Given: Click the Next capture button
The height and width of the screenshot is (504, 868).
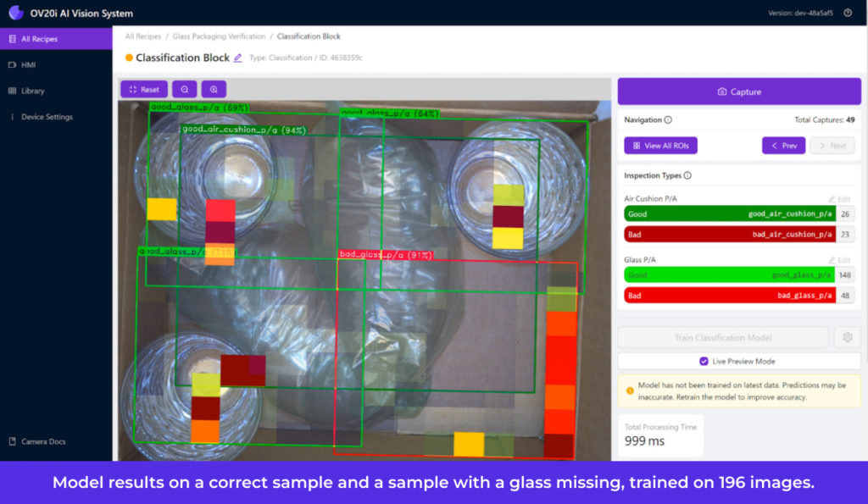Looking at the screenshot, I should [x=832, y=146].
